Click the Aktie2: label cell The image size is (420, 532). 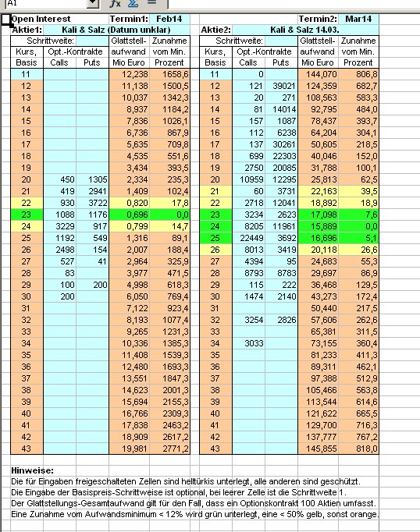pos(216,30)
